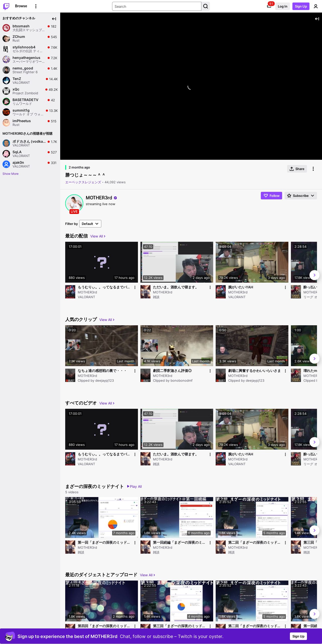Open options for 第二回「まざーの深夜のミッド in playlist
322x644 pixels.
click(x=285, y=543)
